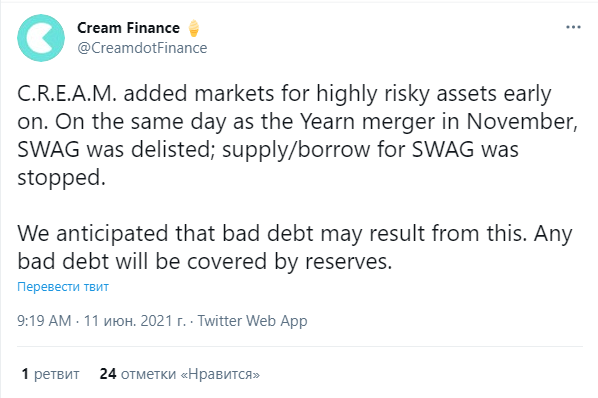The image size is (598, 398).
Task: View the 24 отметки «Нравится» list
Action: pyautogui.click(x=180, y=374)
